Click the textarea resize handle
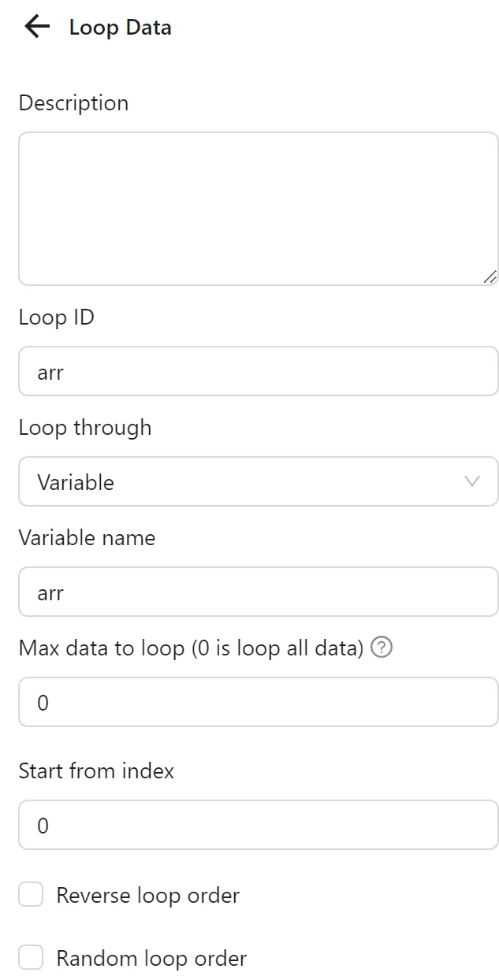Screen dimensions: 499x980 coord(490,277)
